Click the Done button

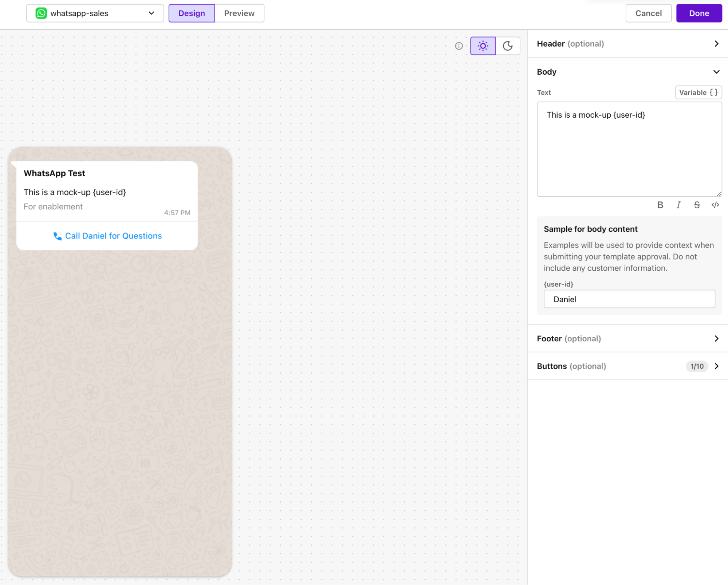699,13
